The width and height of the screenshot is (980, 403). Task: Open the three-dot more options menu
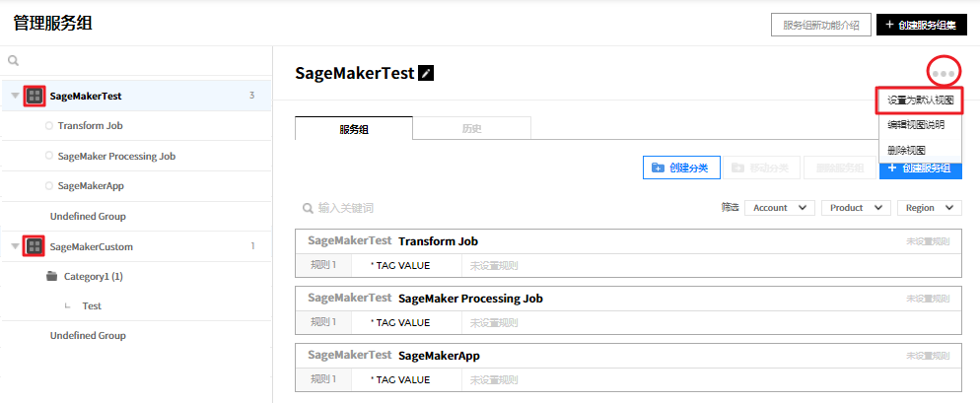point(944,72)
